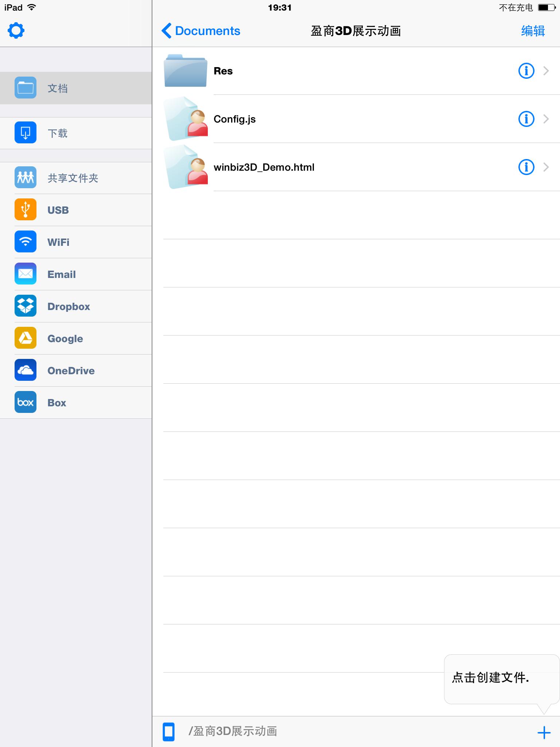
Task: Tap the plus icon to create file
Action: point(544,732)
